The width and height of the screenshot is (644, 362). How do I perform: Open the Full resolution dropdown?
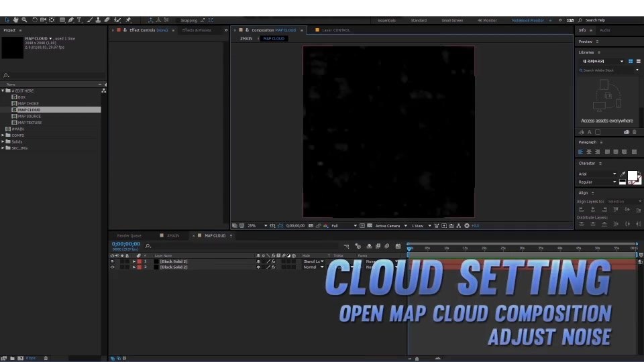point(343,226)
